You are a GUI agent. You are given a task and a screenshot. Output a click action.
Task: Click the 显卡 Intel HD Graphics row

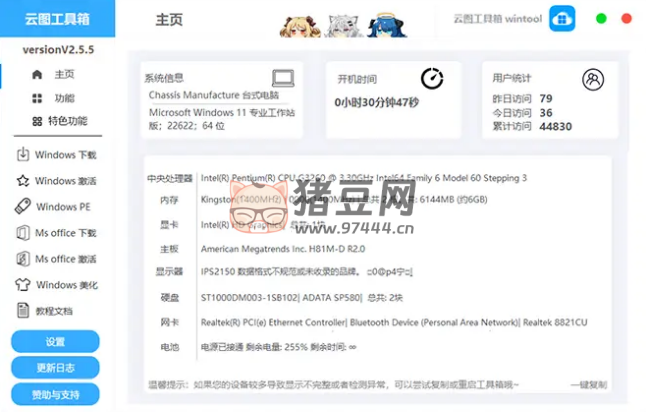pyautogui.click(x=243, y=225)
